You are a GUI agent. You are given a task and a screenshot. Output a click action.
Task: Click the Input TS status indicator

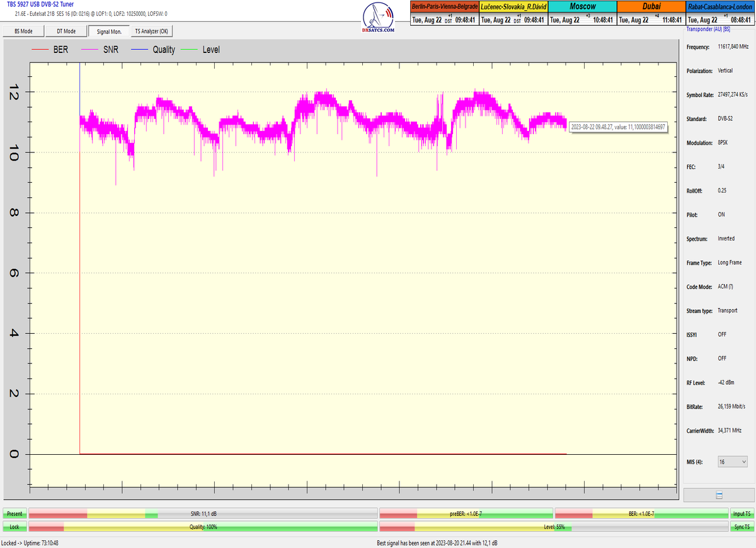pos(740,514)
